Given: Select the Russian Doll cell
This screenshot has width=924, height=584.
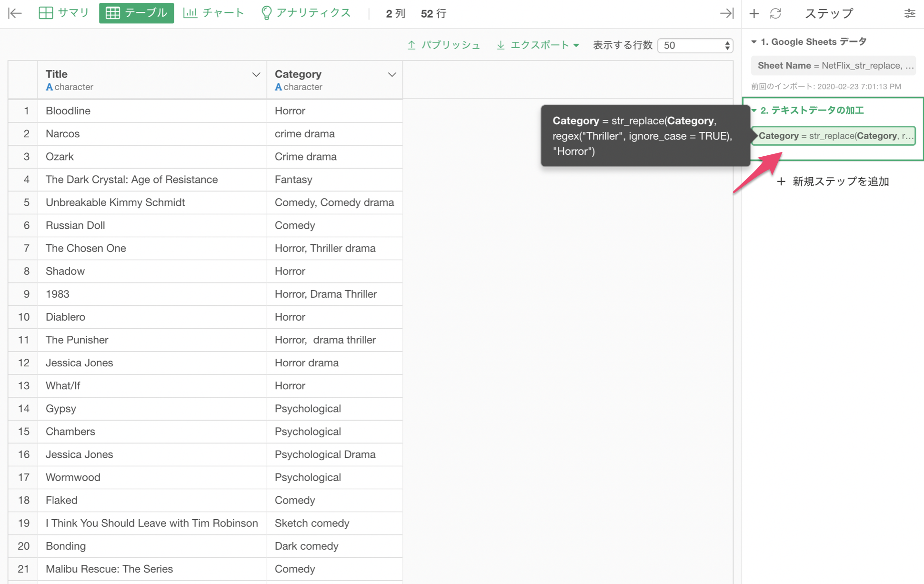Looking at the screenshot, I should click(x=152, y=225).
